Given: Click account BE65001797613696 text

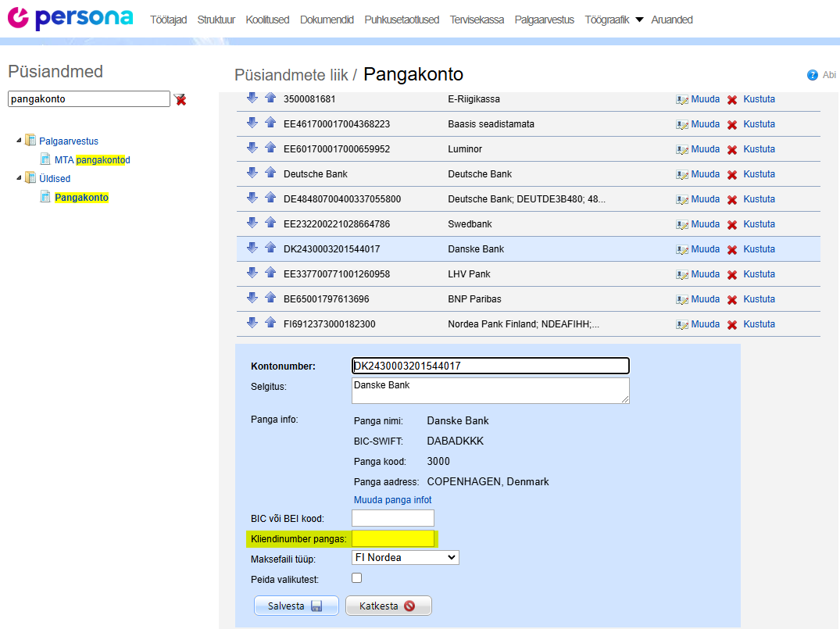Looking at the screenshot, I should click(x=327, y=299).
